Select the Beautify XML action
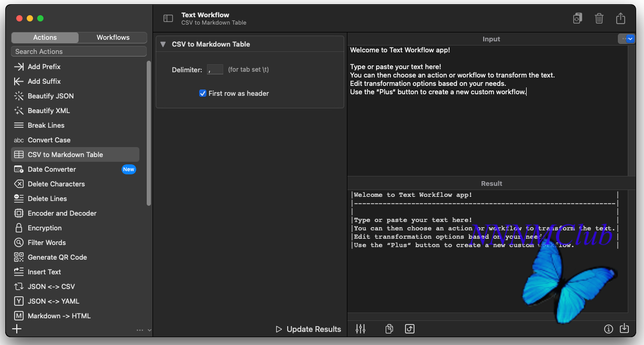The width and height of the screenshot is (644, 345). coord(75,110)
